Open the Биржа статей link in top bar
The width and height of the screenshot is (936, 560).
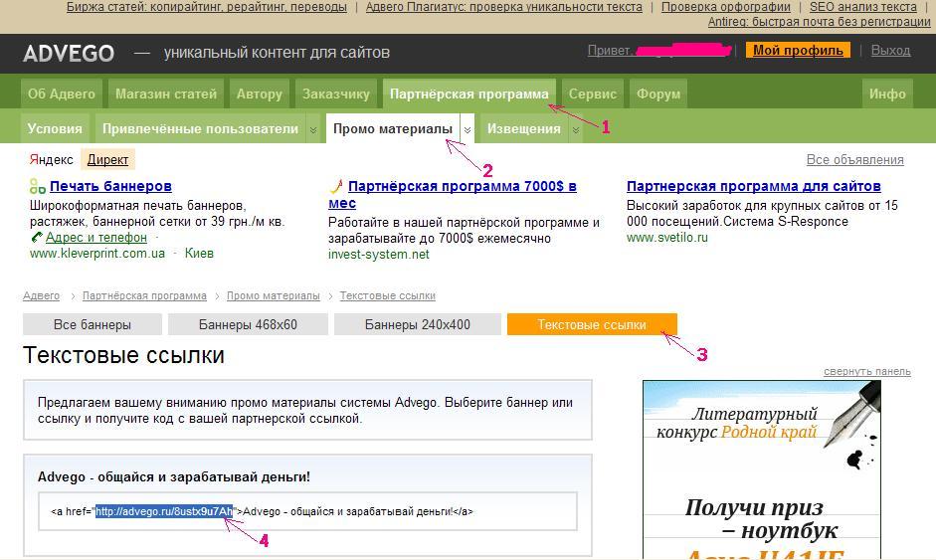pyautogui.click(x=207, y=7)
